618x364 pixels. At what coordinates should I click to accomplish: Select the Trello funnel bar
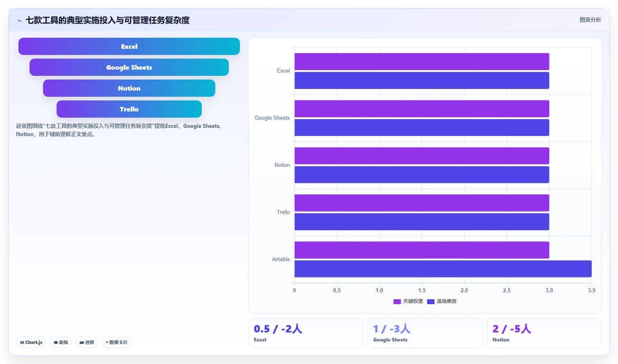tap(129, 109)
